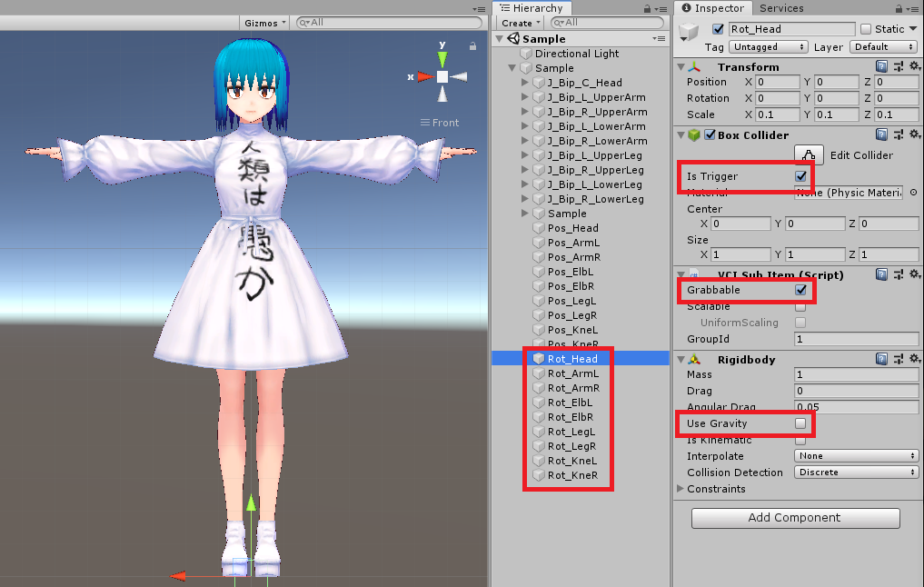The height and width of the screenshot is (587, 924).
Task: Select Rot_KneR in the hierarchy
Action: click(572, 475)
